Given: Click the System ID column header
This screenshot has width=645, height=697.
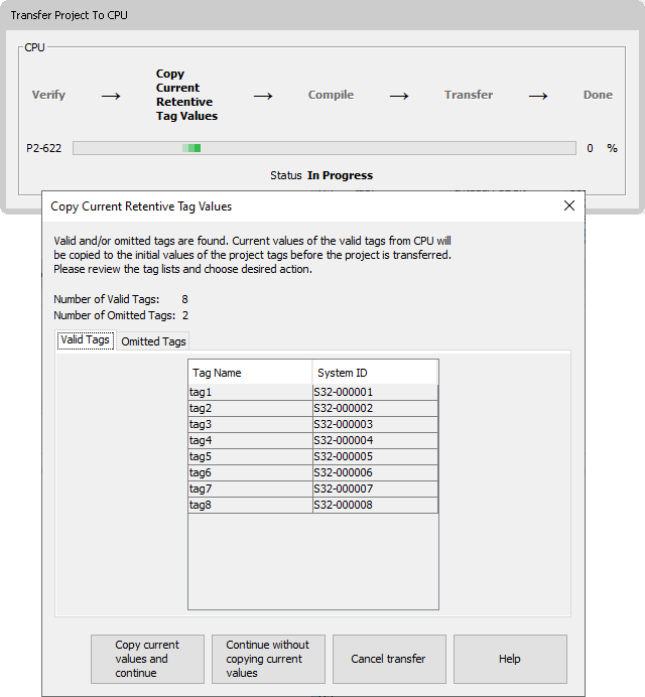Looking at the screenshot, I should (374, 373).
